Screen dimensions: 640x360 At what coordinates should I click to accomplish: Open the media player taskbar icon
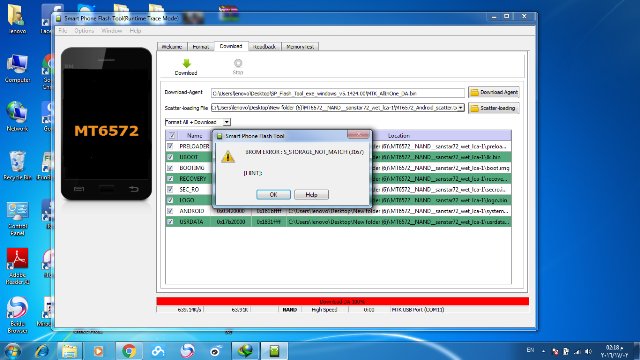pyautogui.click(x=98, y=351)
